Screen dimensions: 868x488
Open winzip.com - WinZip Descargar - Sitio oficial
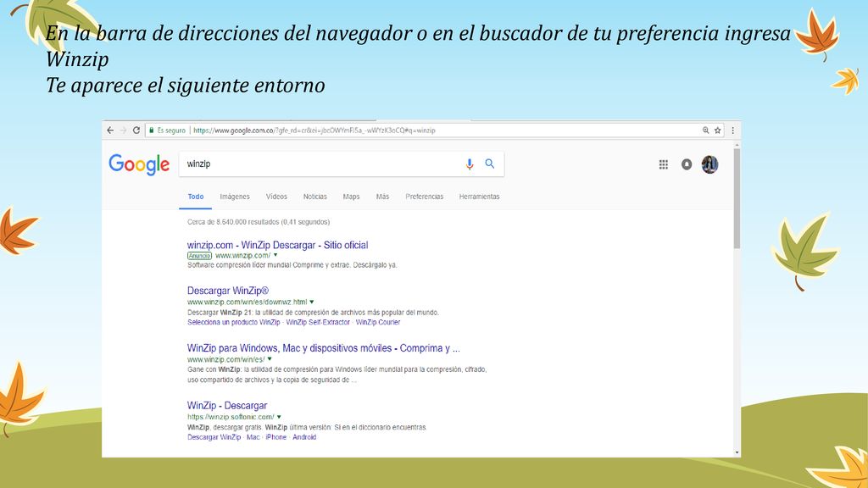coord(277,245)
